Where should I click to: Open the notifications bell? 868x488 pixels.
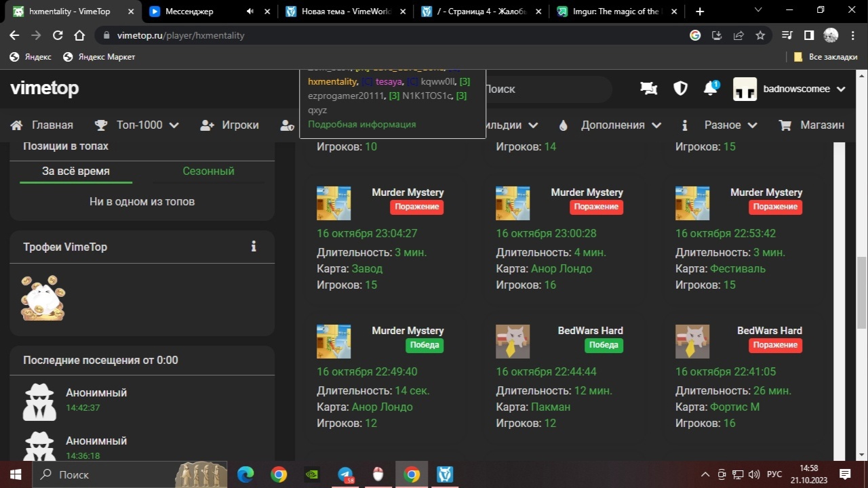710,89
